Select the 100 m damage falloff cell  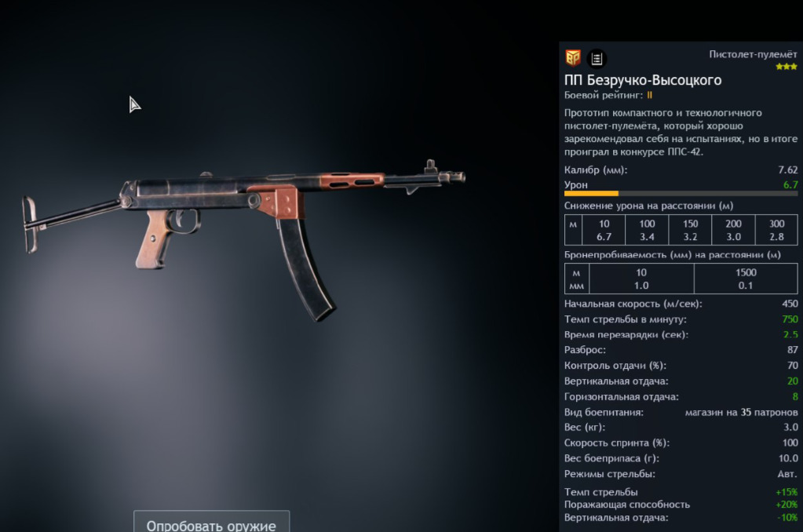(647, 230)
